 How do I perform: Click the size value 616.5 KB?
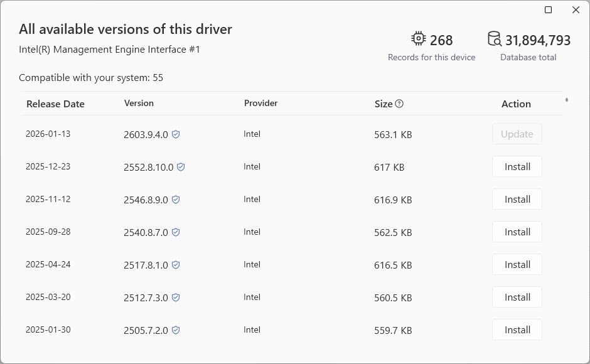coord(393,265)
